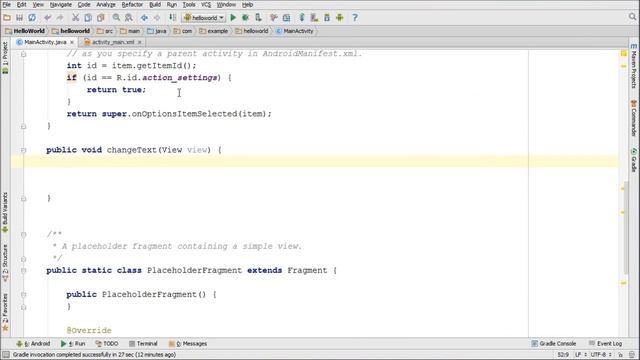Collapse the PlaceholderFragment constructor fold marker
The image size is (640, 360).
pos(23,295)
